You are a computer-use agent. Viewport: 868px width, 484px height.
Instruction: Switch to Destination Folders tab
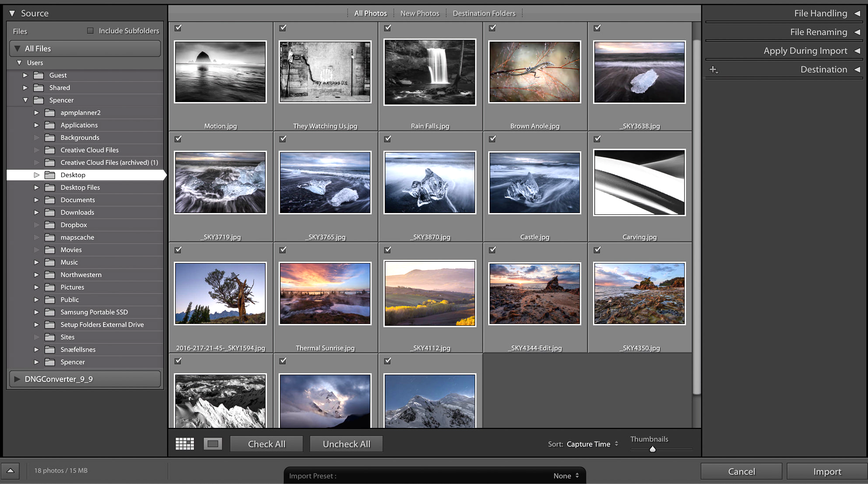tap(484, 13)
